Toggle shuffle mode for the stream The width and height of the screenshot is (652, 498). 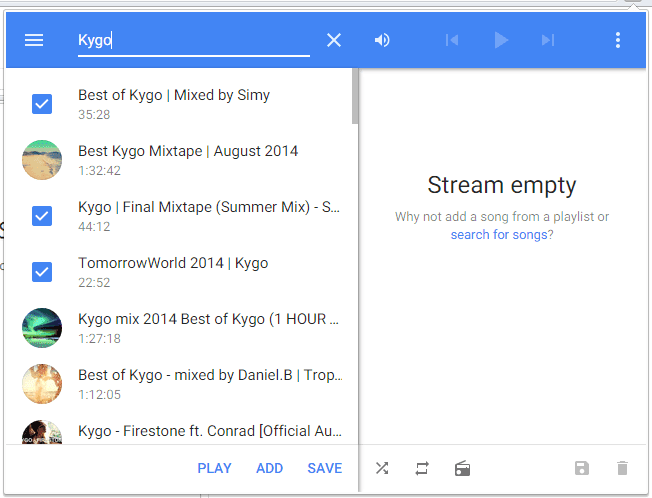tap(382, 468)
